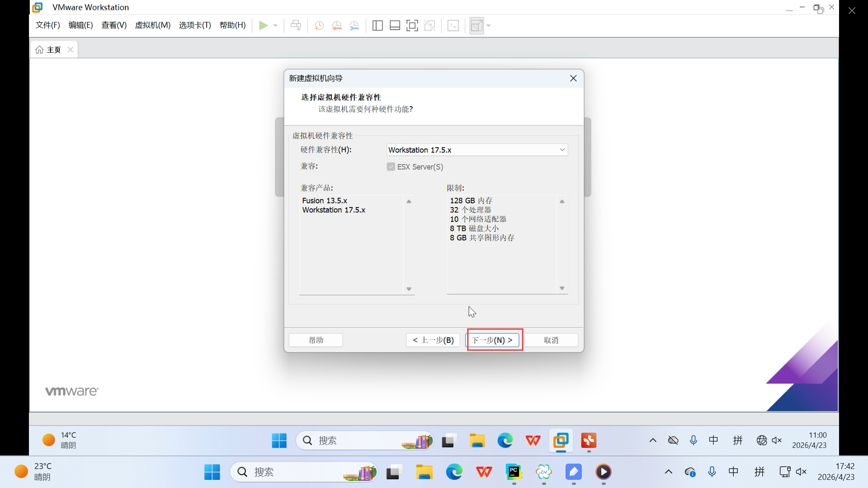Viewport: 868px width, 488px height.
Task: Toggle the library sidebar view icon
Action: point(377,26)
